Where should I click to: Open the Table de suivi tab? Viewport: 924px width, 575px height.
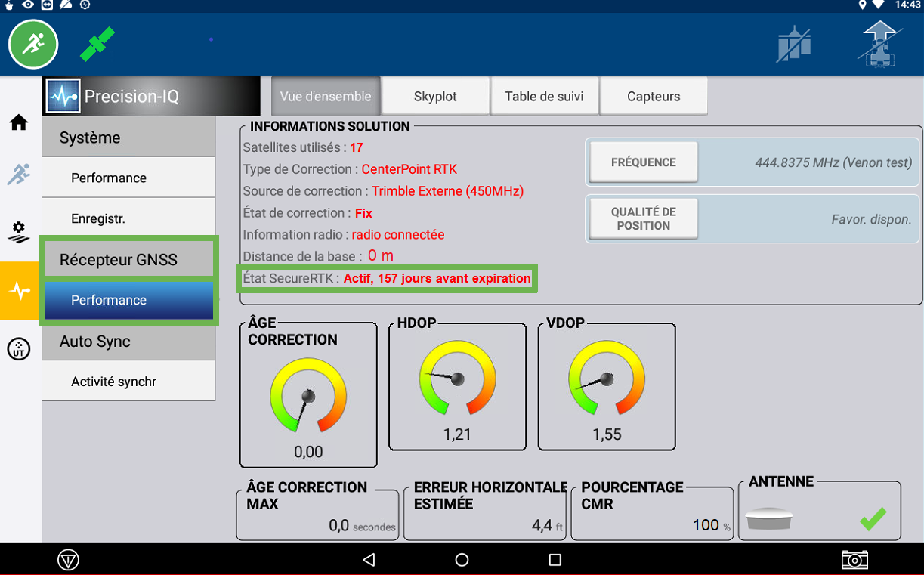pyautogui.click(x=544, y=96)
